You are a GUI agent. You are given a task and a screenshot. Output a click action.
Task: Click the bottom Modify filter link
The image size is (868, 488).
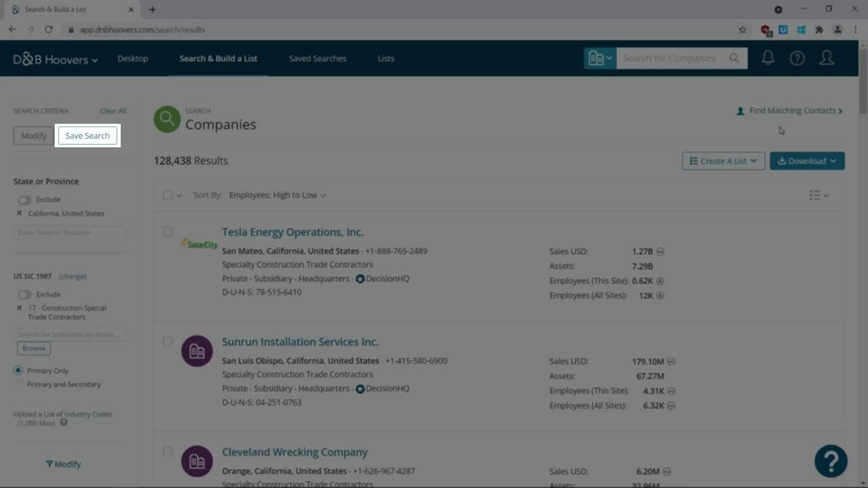click(x=63, y=464)
